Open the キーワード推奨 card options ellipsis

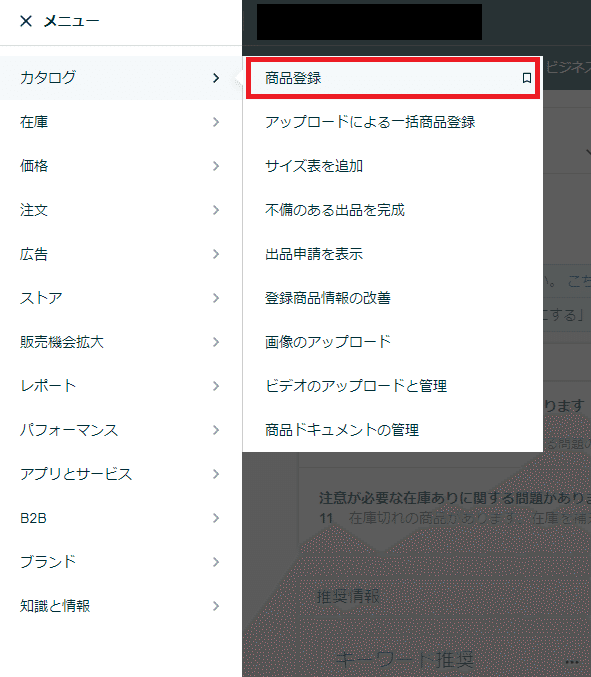click(572, 662)
